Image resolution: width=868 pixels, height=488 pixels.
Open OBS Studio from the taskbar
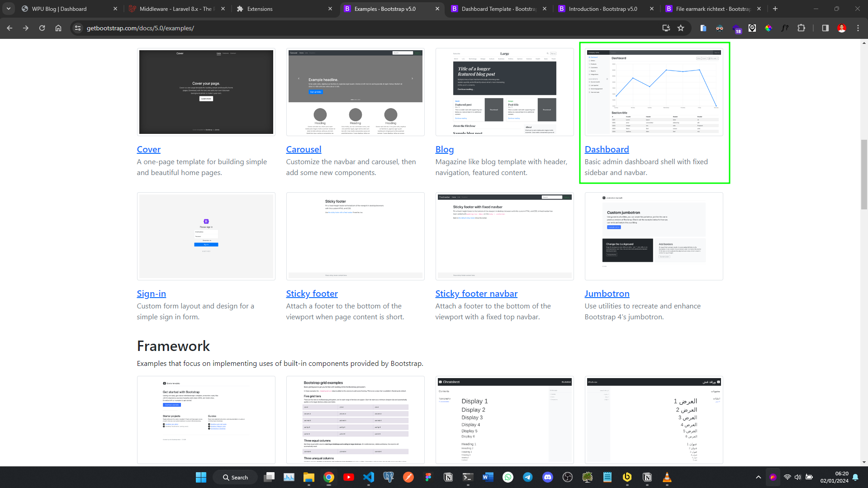pos(567,478)
